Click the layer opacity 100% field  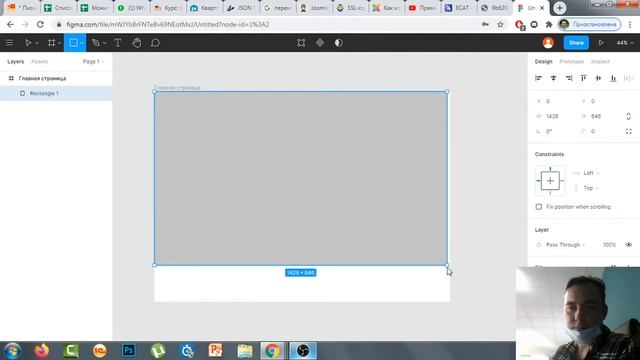(x=609, y=245)
